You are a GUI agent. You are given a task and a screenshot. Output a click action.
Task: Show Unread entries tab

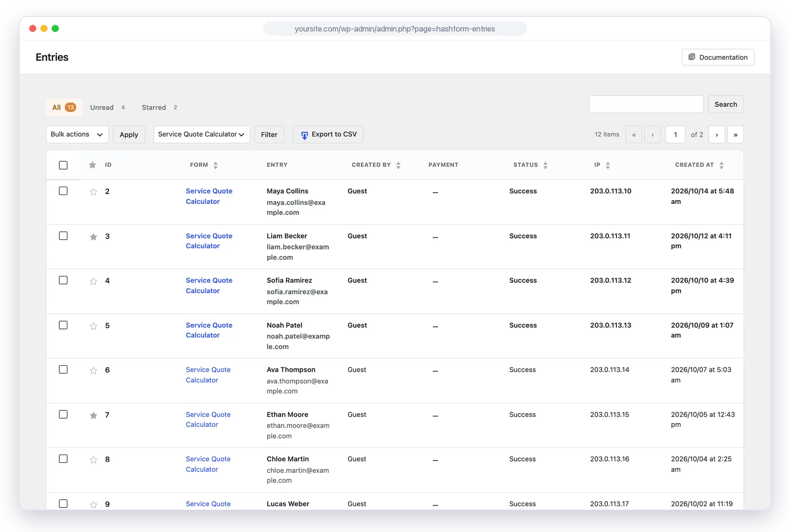[107, 107]
